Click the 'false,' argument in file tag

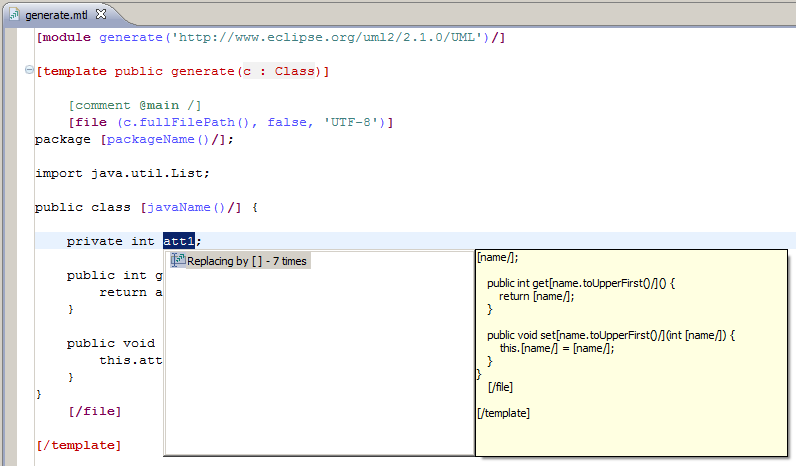290,122
